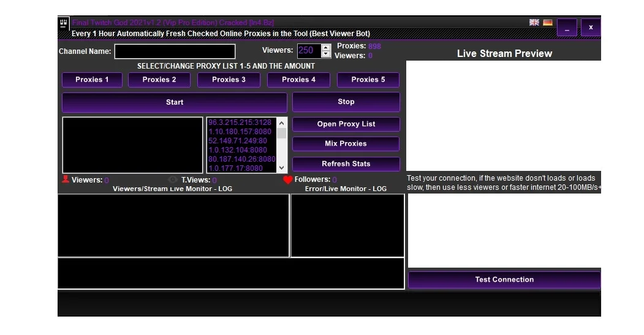Click the red heart Followers icon
The width and height of the screenshot is (644, 335).
(x=288, y=179)
